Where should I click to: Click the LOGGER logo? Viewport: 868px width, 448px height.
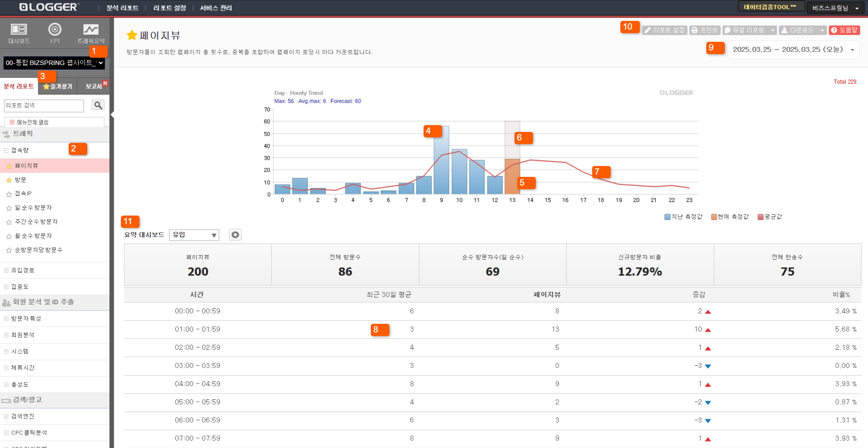[49, 7]
